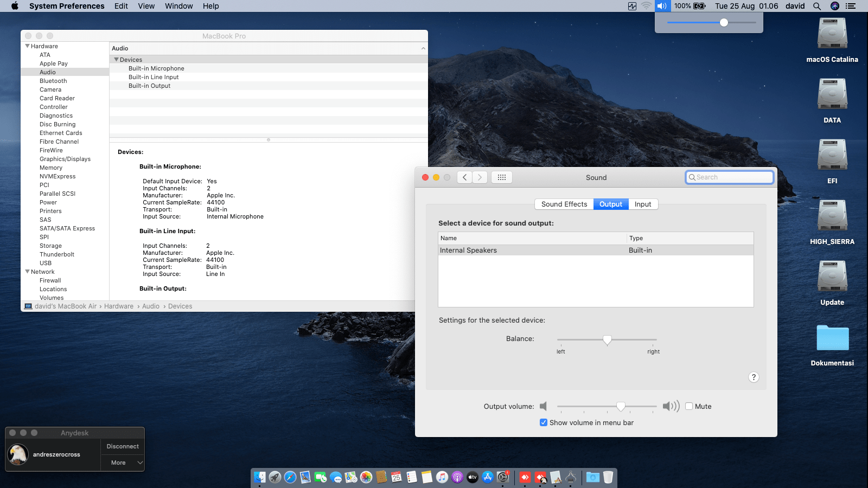Viewport: 868px width, 488px height.
Task: Open Calendar in the Dock
Action: pyautogui.click(x=397, y=477)
